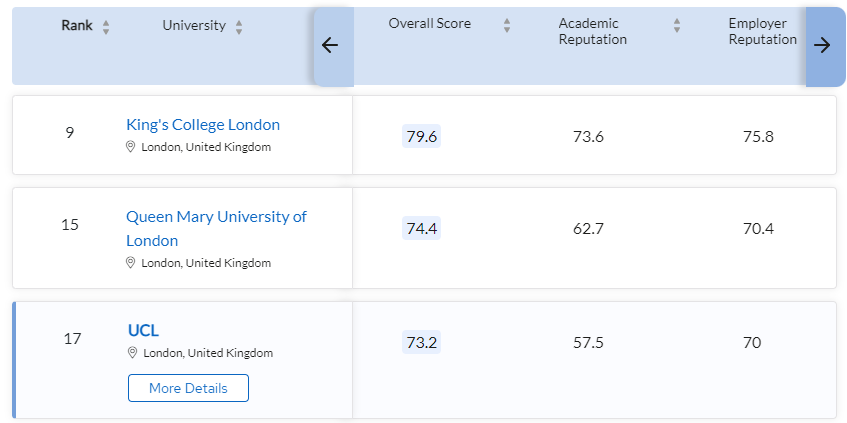This screenshot has width=847, height=423.
Task: Open King's College London page
Action: pyautogui.click(x=203, y=125)
